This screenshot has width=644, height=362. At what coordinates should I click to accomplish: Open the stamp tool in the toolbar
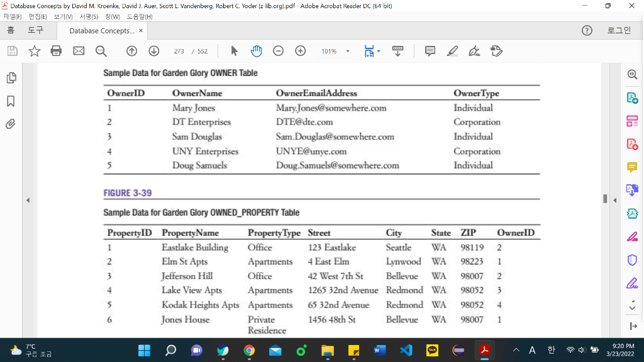click(x=497, y=51)
